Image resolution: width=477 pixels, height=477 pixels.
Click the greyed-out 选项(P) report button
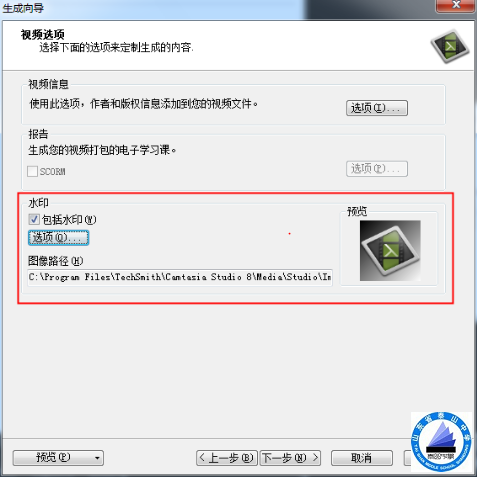[x=377, y=169]
